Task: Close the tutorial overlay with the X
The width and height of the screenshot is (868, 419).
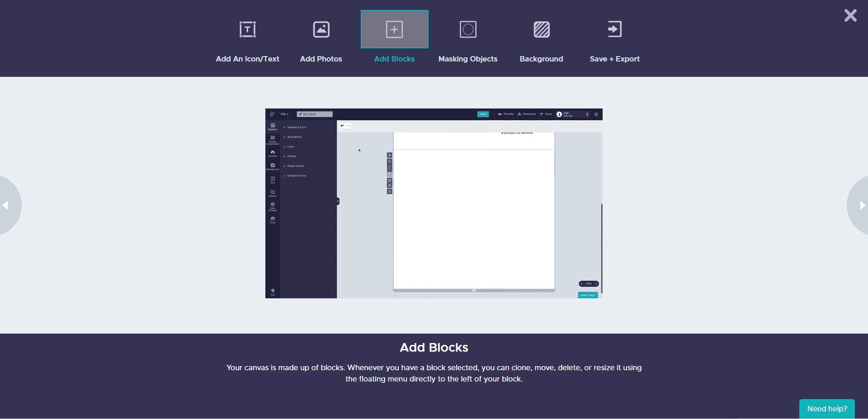Action: coord(850,15)
